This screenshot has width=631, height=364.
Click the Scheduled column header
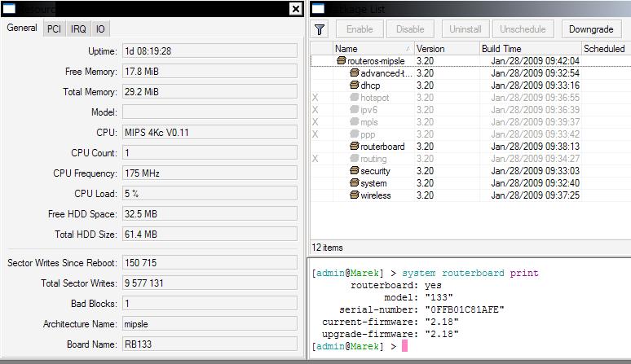606,49
